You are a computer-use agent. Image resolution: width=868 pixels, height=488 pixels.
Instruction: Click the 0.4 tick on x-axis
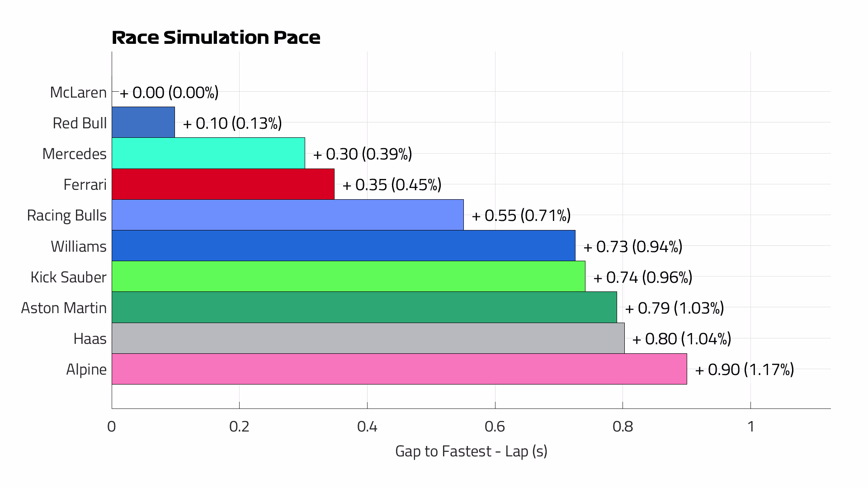point(367,427)
